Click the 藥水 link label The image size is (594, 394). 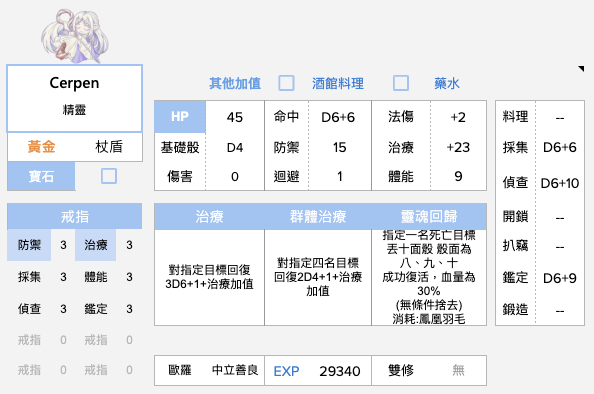pos(447,83)
